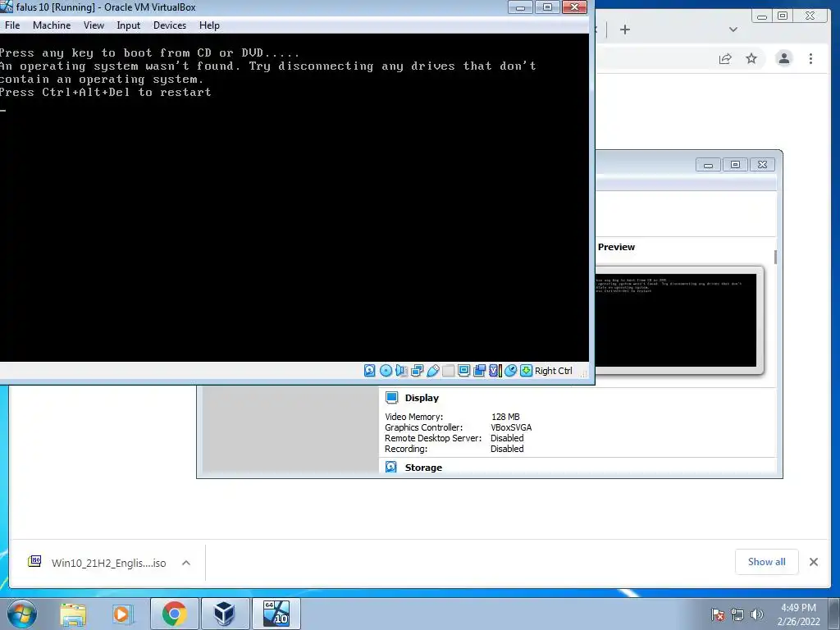This screenshot has height=630, width=840.
Task: Click the mouse integration status icon
Action: coord(510,371)
